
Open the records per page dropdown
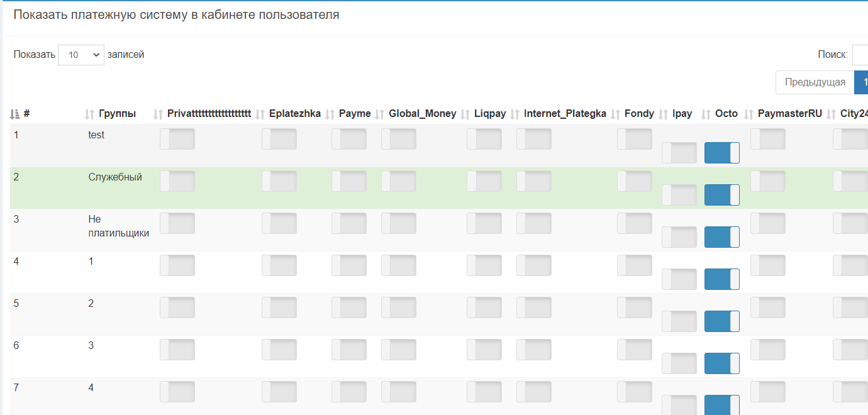(x=81, y=55)
